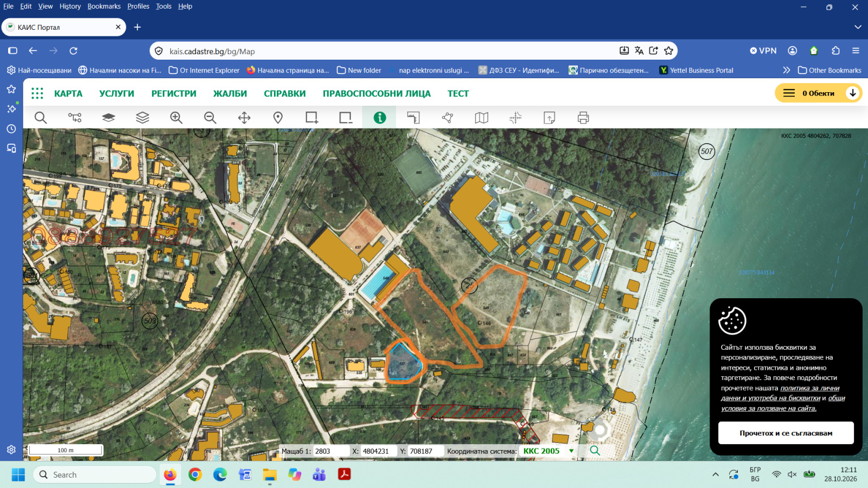Open Adobe Acrobat from the taskbar

pyautogui.click(x=344, y=474)
